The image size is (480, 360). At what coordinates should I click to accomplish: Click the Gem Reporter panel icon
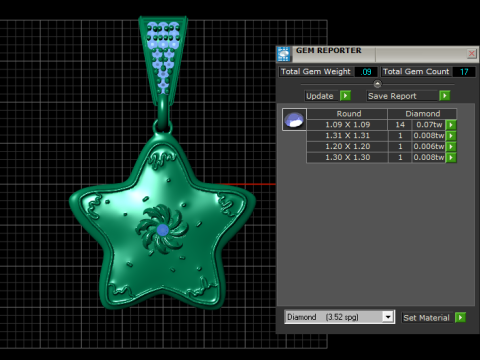pos(284,54)
